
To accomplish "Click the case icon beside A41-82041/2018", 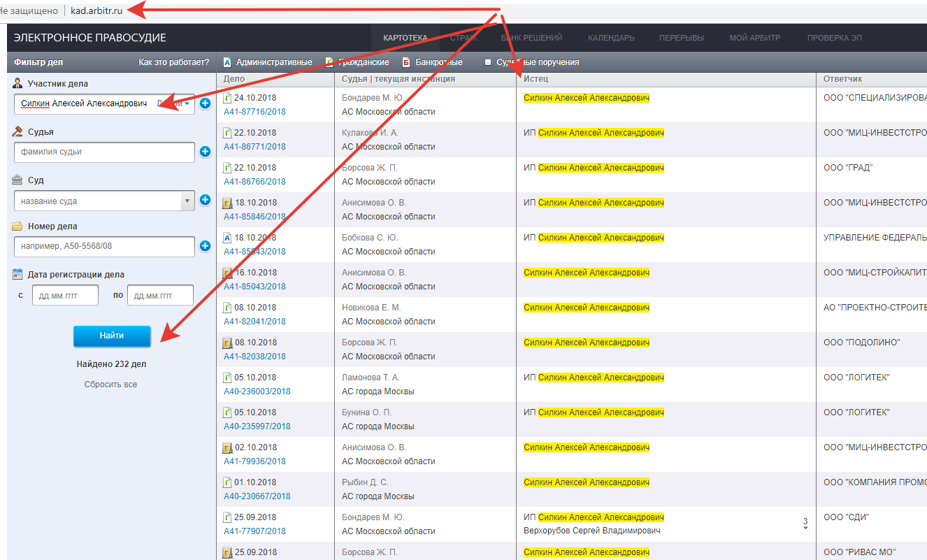I will point(227,308).
